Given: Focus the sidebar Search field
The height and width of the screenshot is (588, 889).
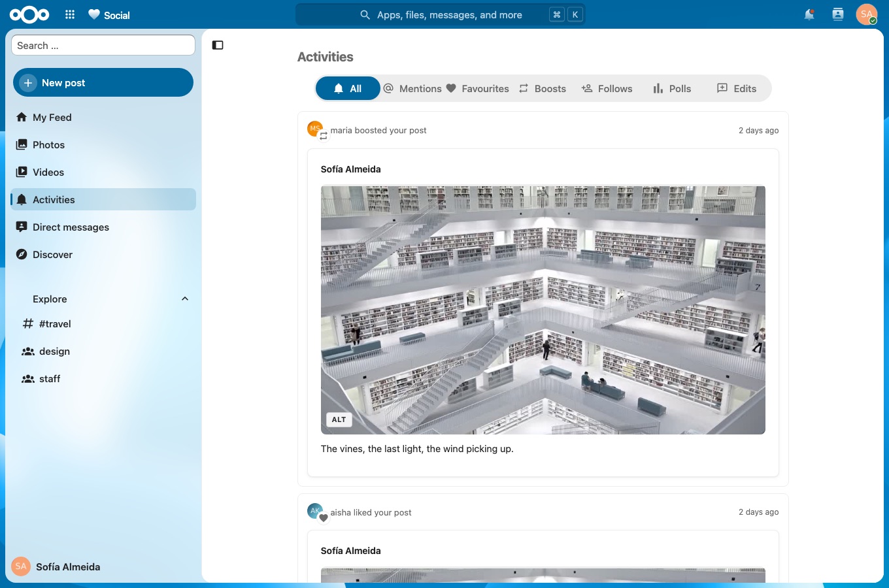Looking at the screenshot, I should [103, 45].
